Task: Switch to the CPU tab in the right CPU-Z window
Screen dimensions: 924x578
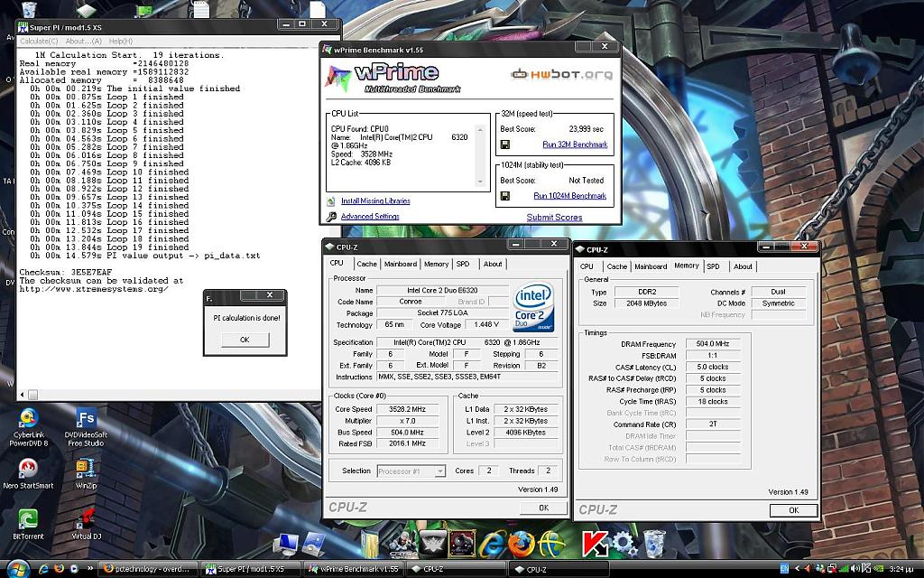Action: [587, 266]
